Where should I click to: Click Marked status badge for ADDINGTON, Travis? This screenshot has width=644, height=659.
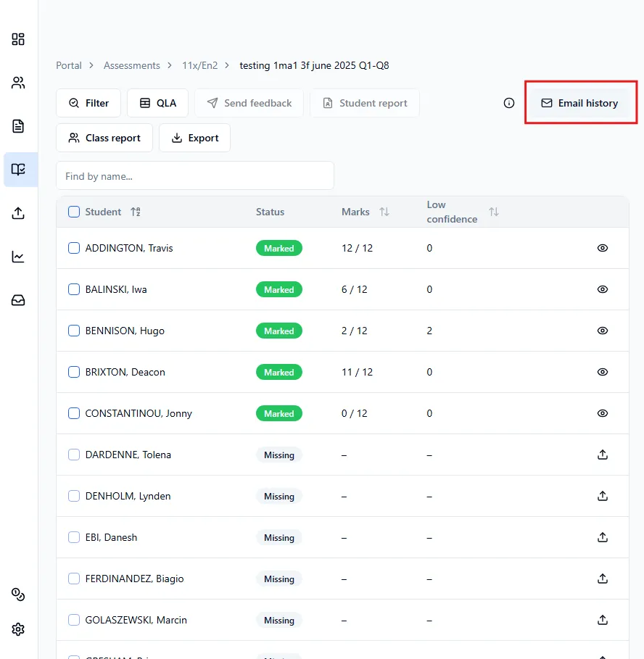pos(279,249)
